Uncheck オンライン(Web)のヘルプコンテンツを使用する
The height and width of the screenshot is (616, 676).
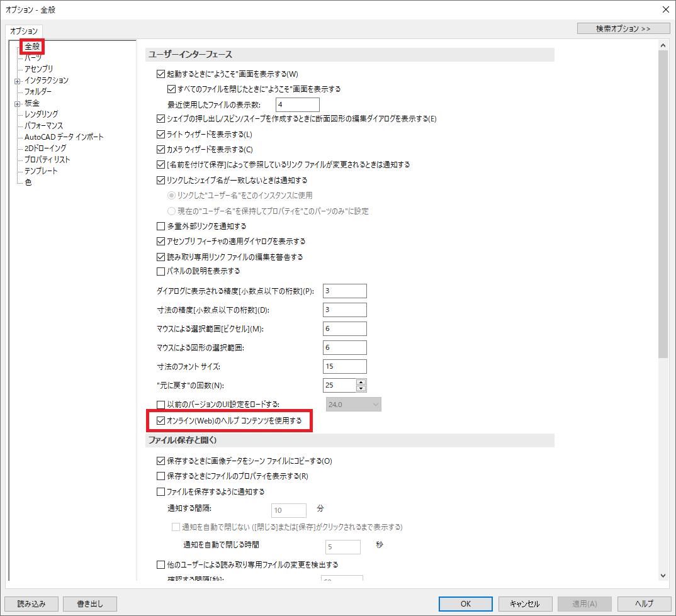coord(161,418)
